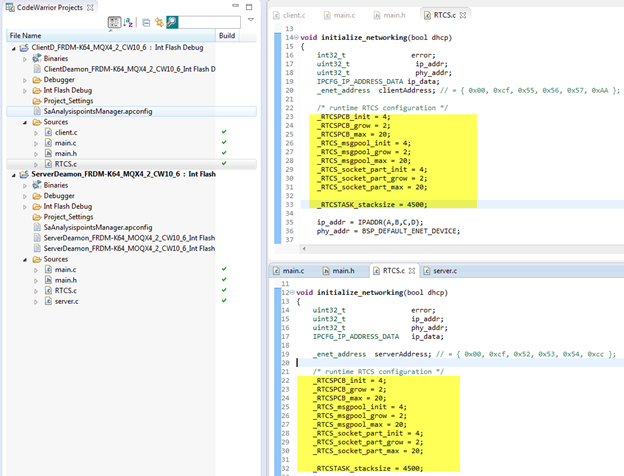Click the client.c file icon in tree

tap(48, 132)
